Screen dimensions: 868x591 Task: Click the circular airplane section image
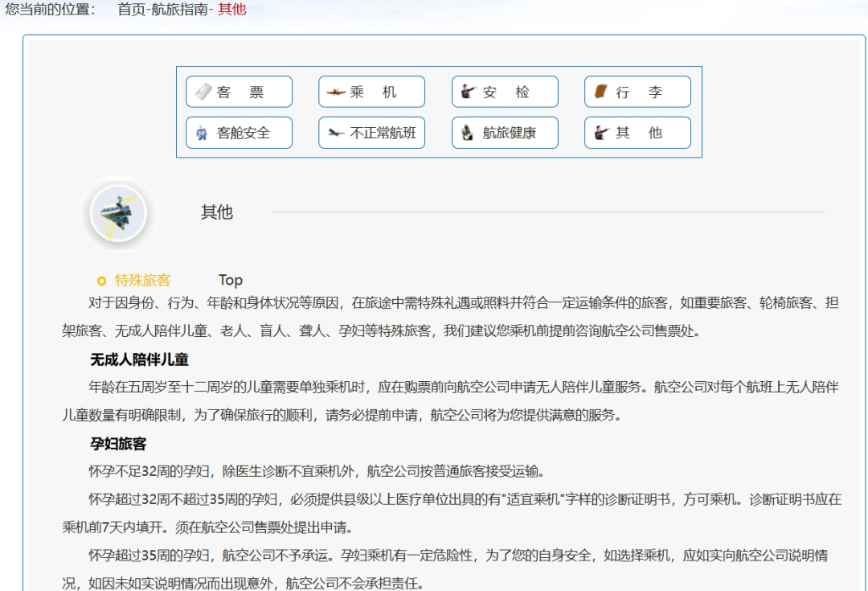[x=118, y=213]
